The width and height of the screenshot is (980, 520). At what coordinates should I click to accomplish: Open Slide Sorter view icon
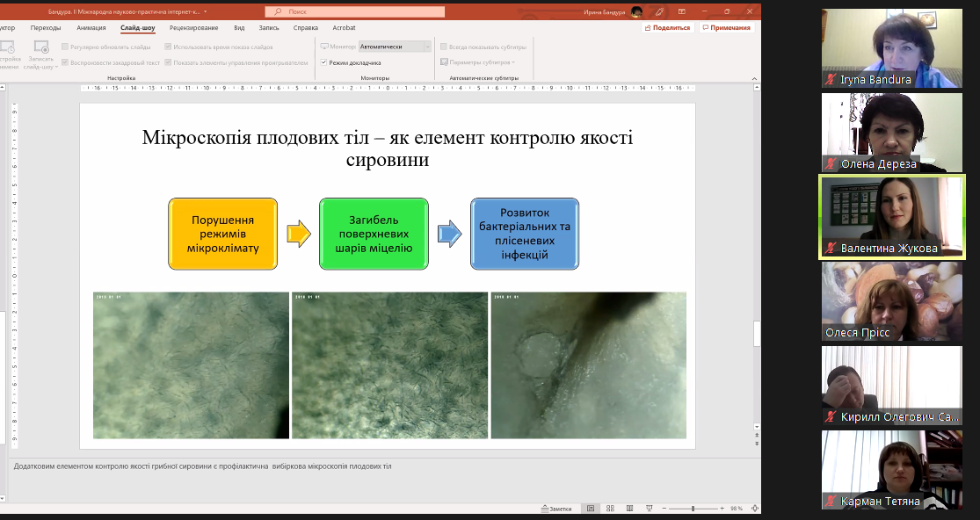(x=609, y=509)
